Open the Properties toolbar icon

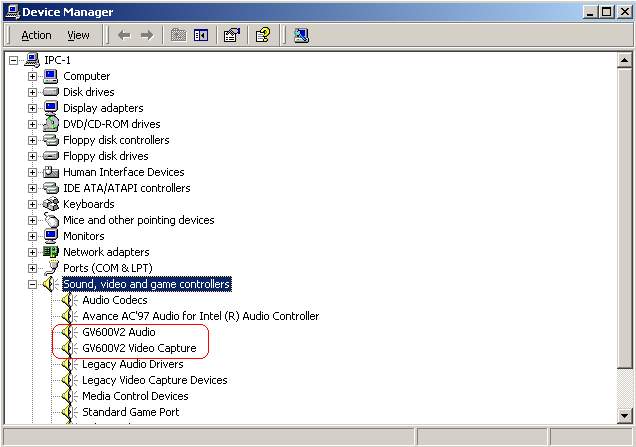tap(232, 36)
